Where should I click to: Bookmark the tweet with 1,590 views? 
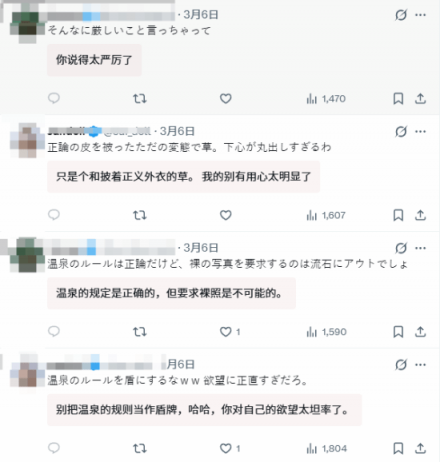pos(398,332)
